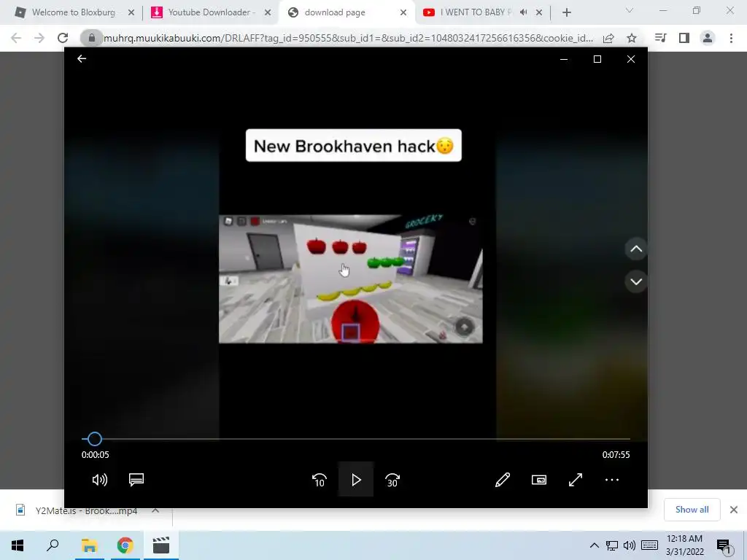Show hidden system tray icons

(594, 545)
